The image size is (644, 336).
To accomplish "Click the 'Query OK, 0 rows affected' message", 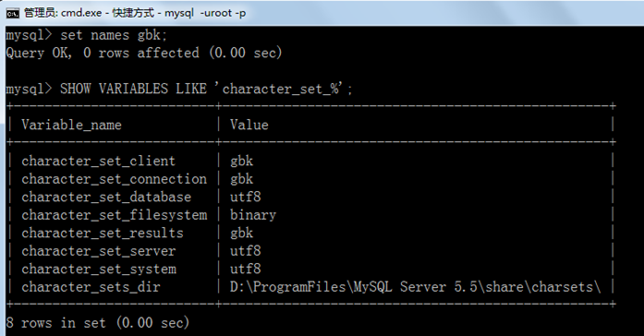I will (103, 53).
